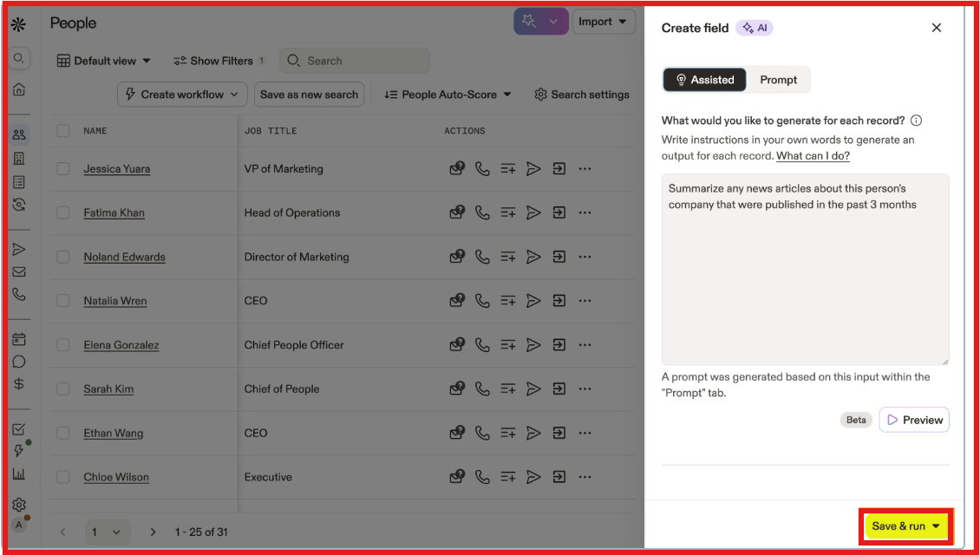980x555 pixels.
Task: Switch to the Prompt tab
Action: pos(778,79)
